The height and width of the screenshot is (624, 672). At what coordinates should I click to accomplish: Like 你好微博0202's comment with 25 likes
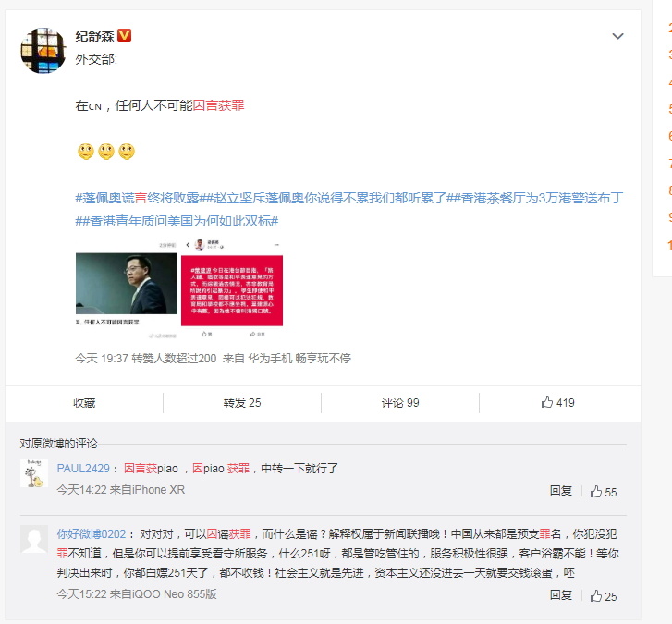[604, 596]
